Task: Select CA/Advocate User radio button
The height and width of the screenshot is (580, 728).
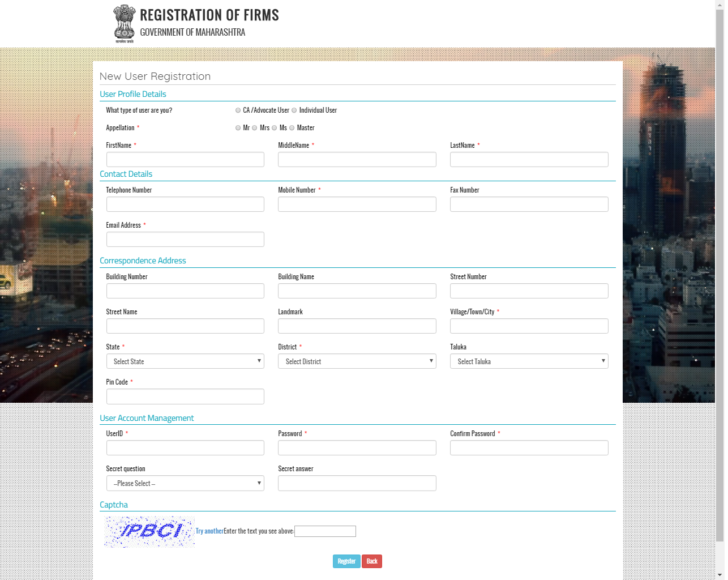Action: (238, 110)
